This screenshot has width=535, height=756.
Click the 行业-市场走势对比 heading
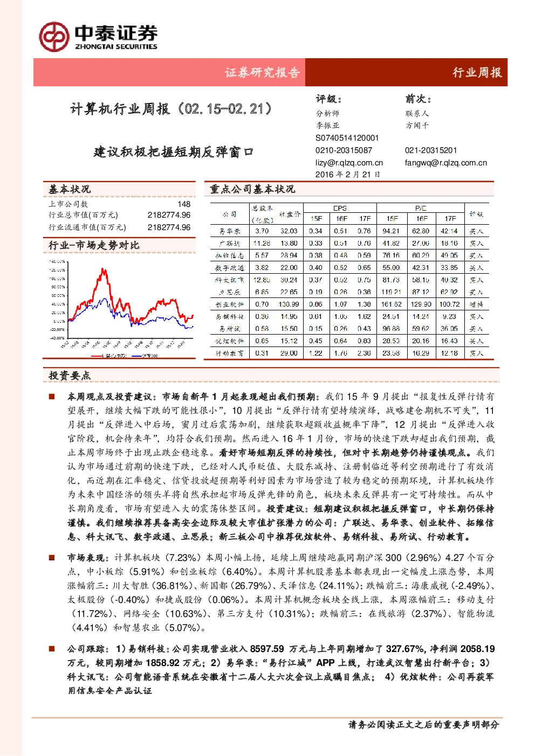[94, 246]
